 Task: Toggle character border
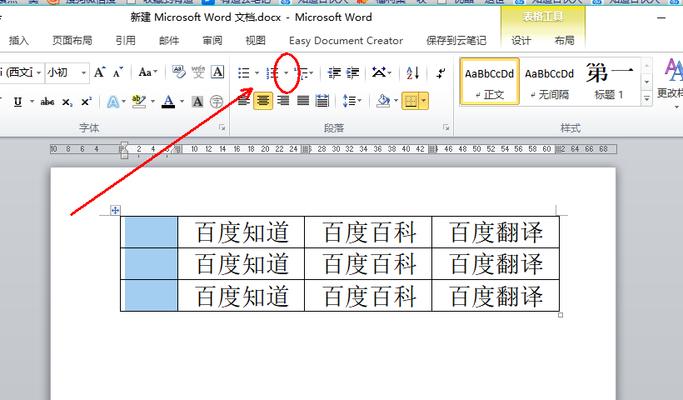pyautogui.click(x=217, y=72)
